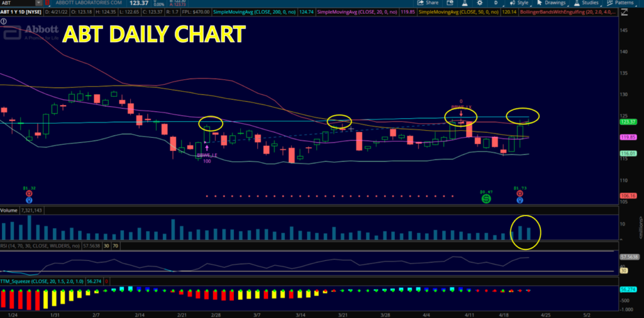Click the Share button
Viewport: 644px width, 318px height.
tap(428, 3)
